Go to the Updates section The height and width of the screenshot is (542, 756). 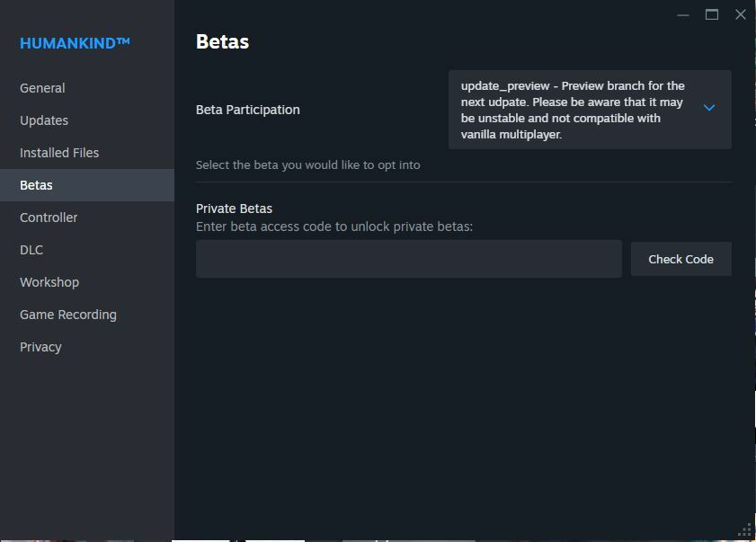click(x=44, y=120)
